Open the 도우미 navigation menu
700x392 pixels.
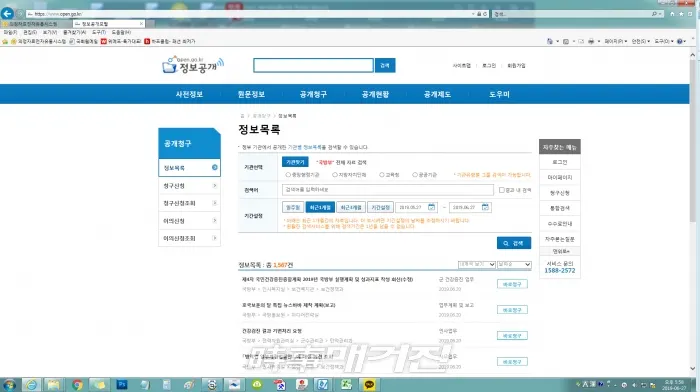coord(499,94)
